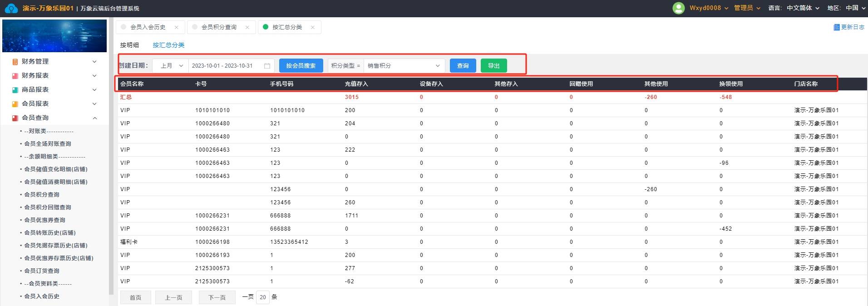Click the 更新日志 document icon
Viewport: 868px width, 306px height.
(x=837, y=27)
